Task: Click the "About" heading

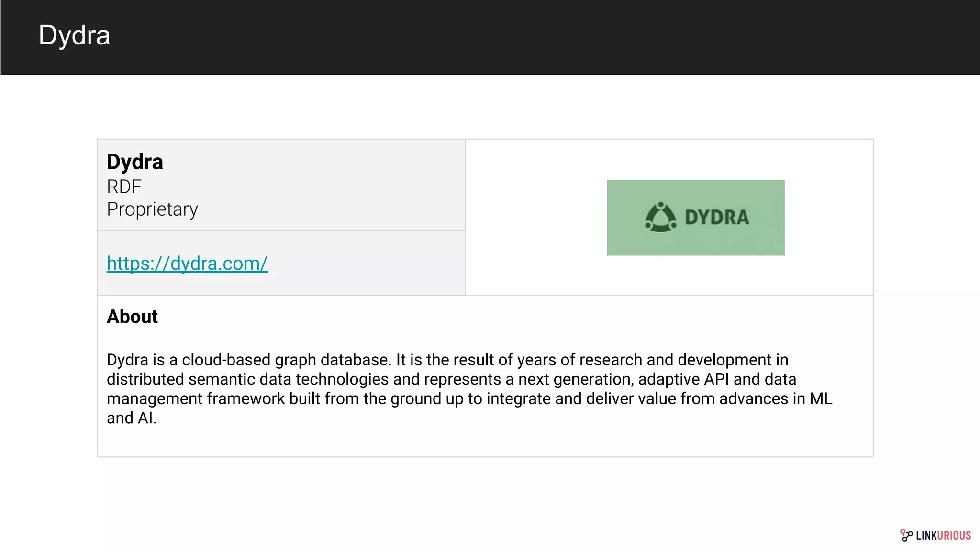Action: [132, 317]
